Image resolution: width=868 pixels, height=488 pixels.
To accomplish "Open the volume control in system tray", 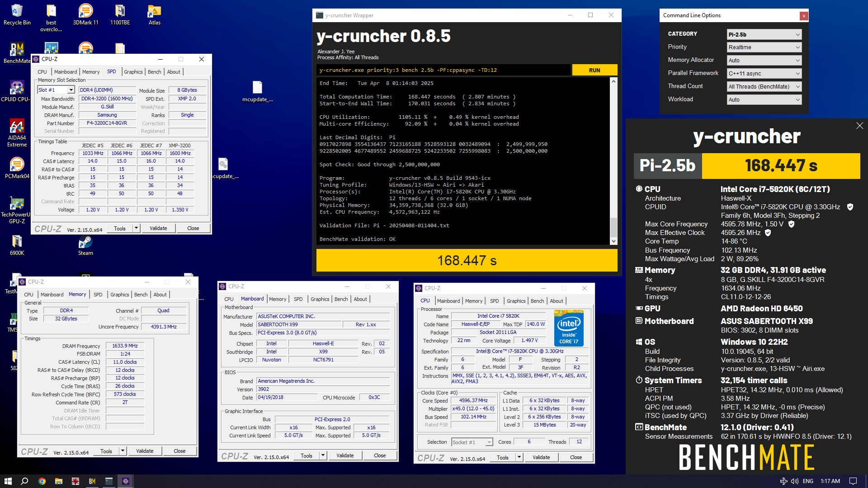I will [x=794, y=481].
